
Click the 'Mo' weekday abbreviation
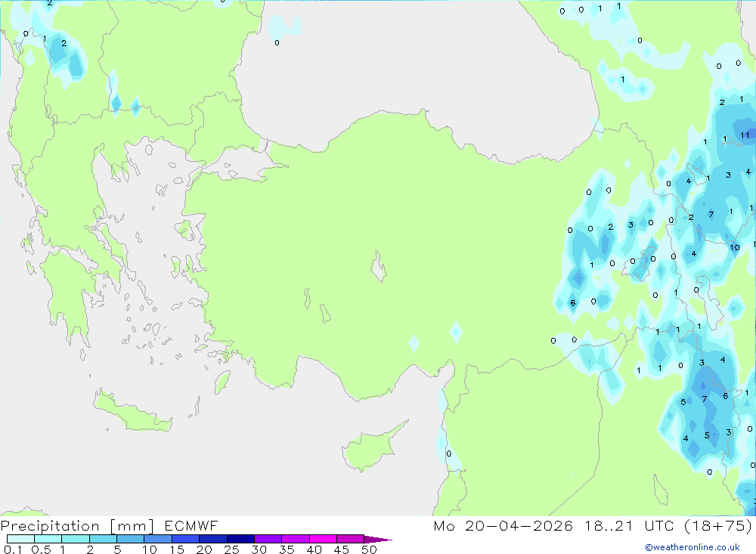tap(444, 525)
